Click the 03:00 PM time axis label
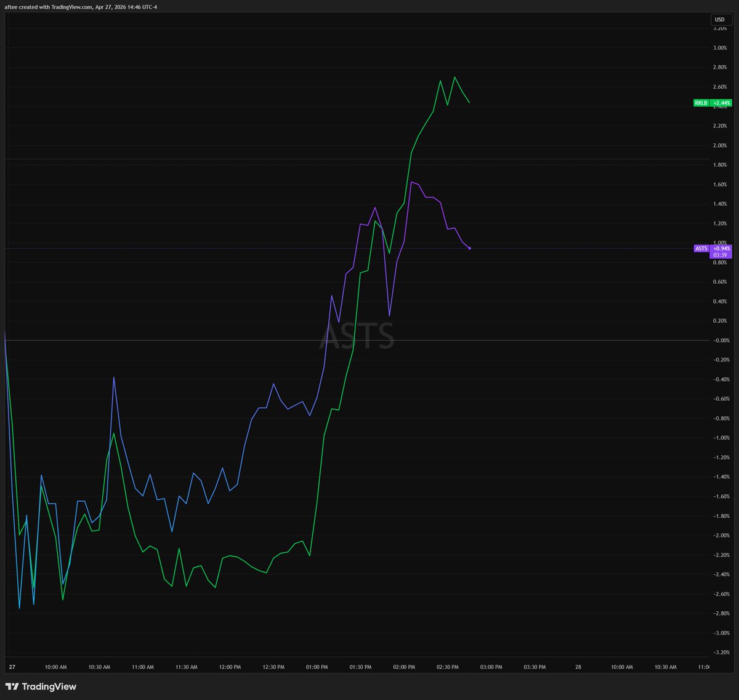The width and height of the screenshot is (739, 700). [x=491, y=667]
